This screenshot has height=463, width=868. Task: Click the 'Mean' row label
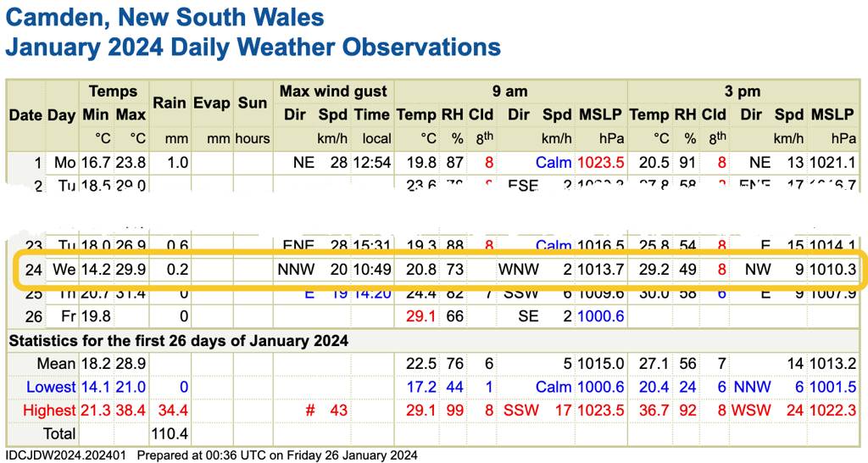[56, 364]
